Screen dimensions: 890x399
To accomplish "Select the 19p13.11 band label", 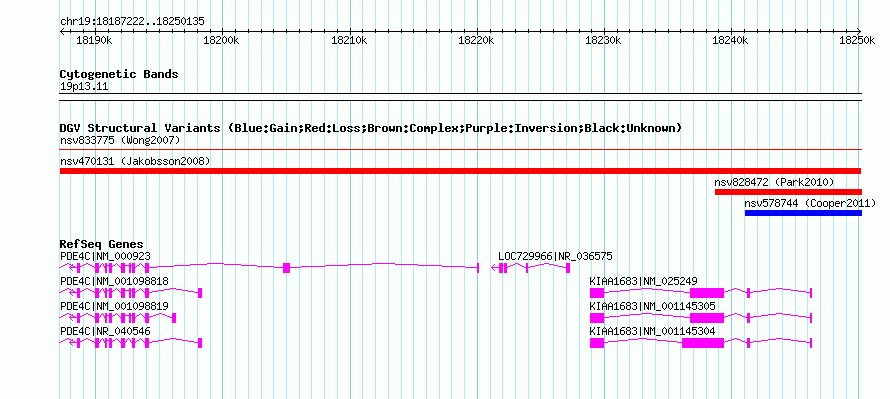I will tap(84, 86).
